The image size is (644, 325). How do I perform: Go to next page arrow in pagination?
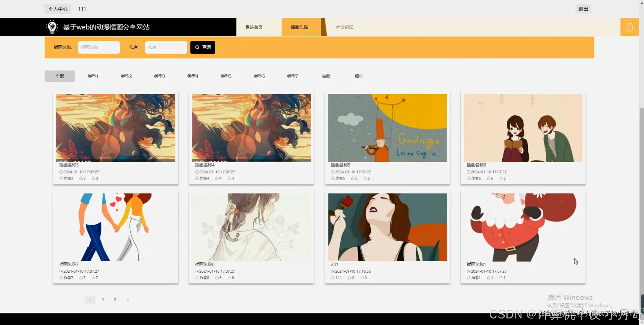128,300
